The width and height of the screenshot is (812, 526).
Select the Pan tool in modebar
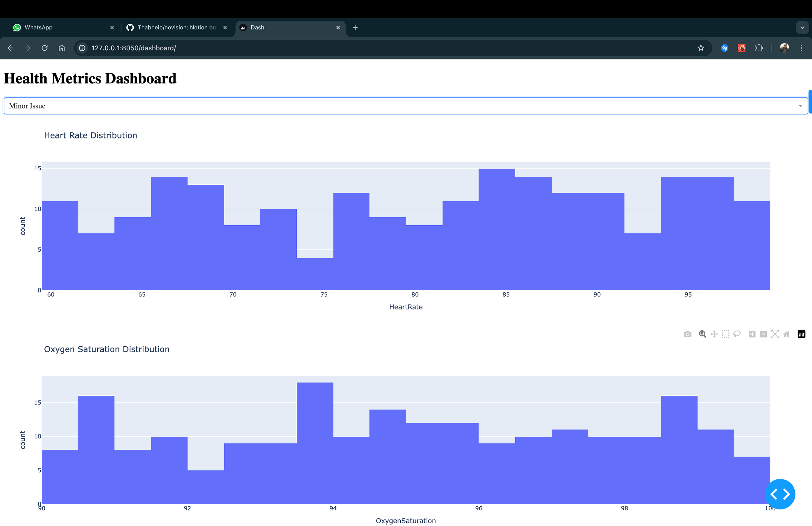click(714, 334)
